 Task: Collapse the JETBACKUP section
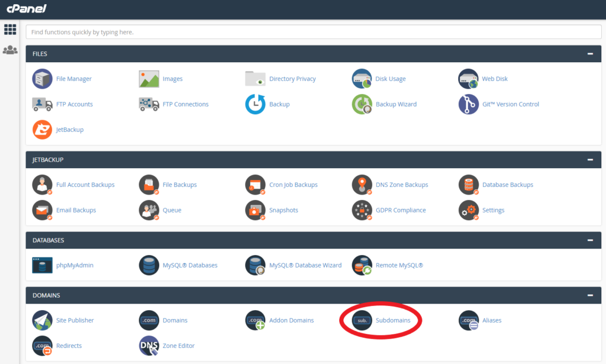[x=590, y=160]
